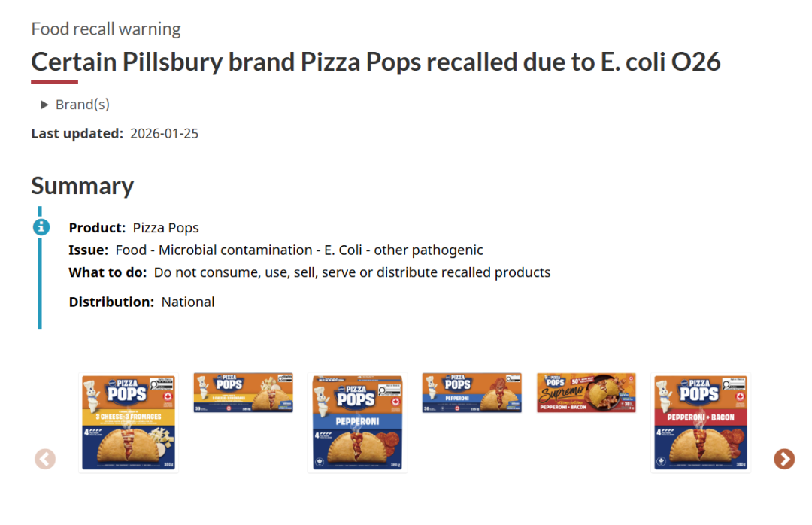Open the wide 3 Cheese 30-pack image
Viewport: 812px width, 525px height.
243,393
